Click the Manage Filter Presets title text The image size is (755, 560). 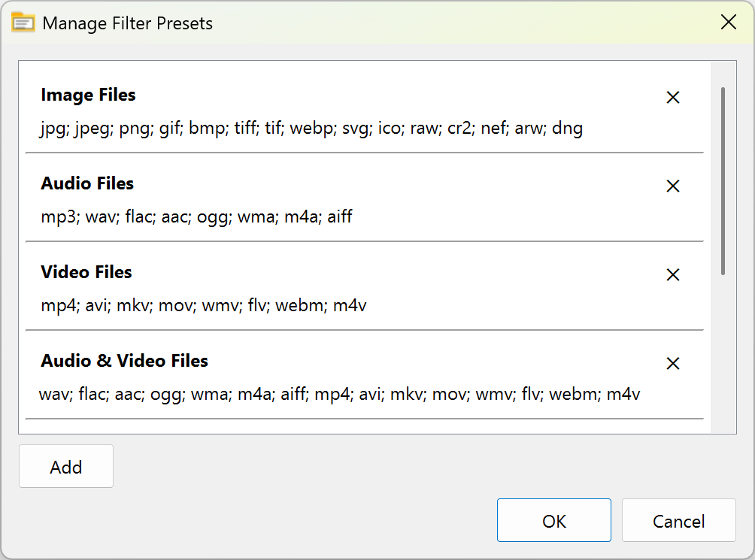(x=127, y=23)
